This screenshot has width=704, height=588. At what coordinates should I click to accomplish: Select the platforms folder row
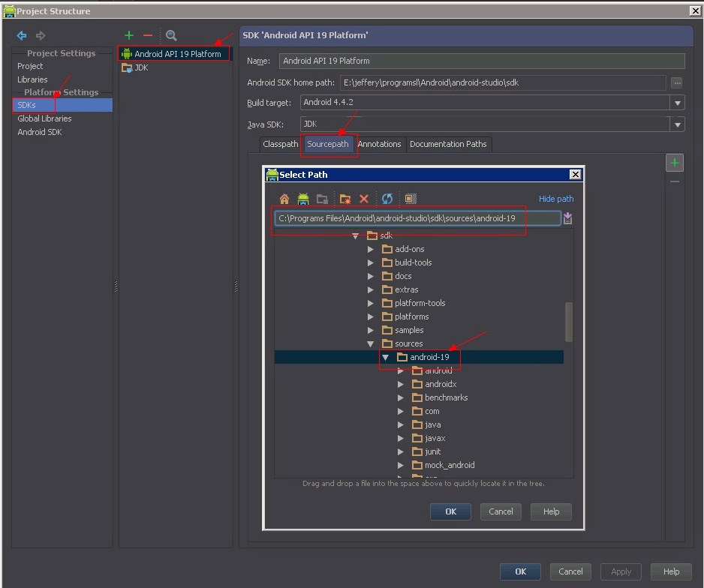(x=419, y=316)
